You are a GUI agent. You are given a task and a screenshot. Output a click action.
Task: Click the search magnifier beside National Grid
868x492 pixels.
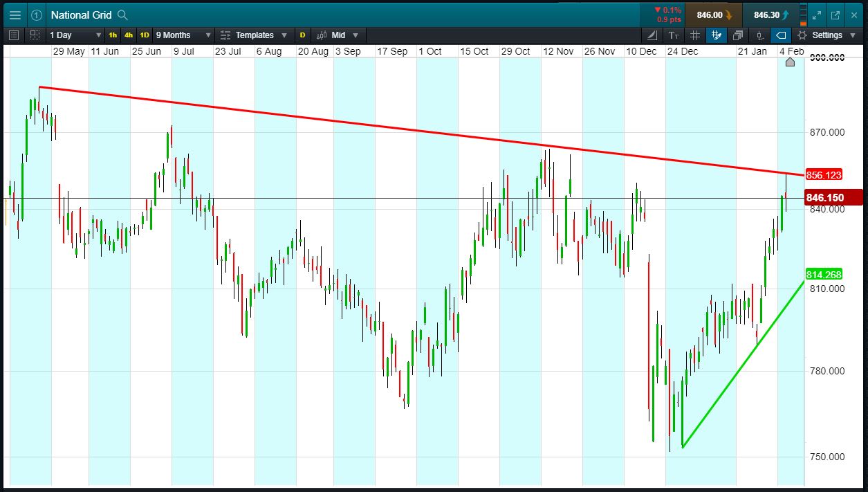point(122,15)
